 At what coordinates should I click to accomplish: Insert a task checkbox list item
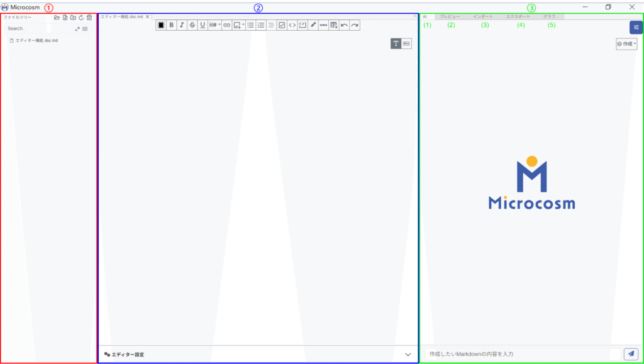(x=282, y=25)
